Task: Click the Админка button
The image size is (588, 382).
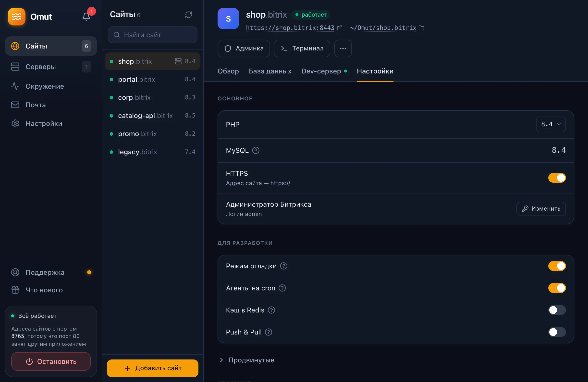Action: point(244,48)
